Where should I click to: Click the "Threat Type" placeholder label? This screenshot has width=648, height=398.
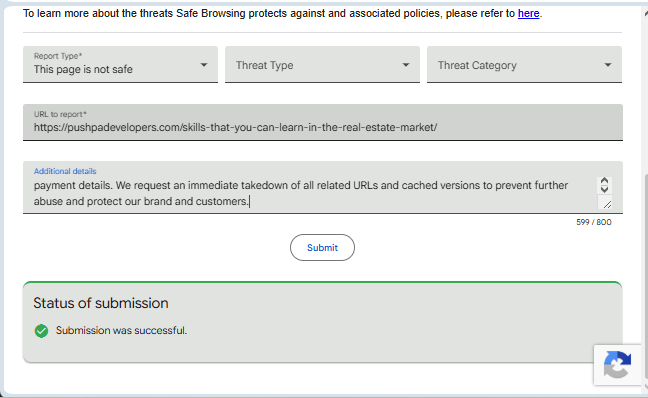click(264, 65)
